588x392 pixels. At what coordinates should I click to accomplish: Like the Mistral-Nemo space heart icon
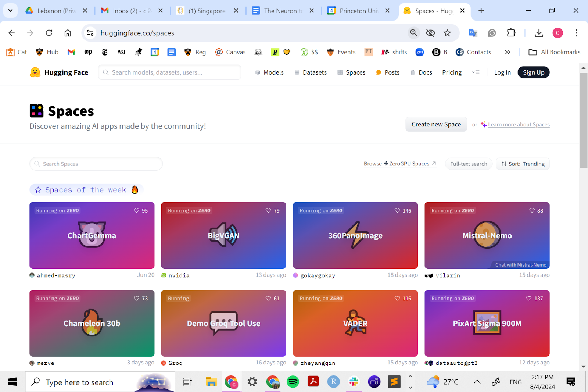point(532,211)
